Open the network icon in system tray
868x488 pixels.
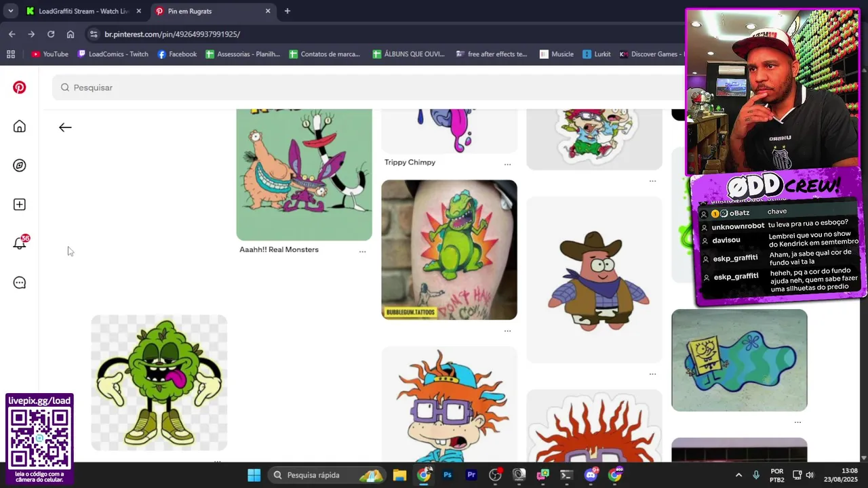[x=797, y=475]
